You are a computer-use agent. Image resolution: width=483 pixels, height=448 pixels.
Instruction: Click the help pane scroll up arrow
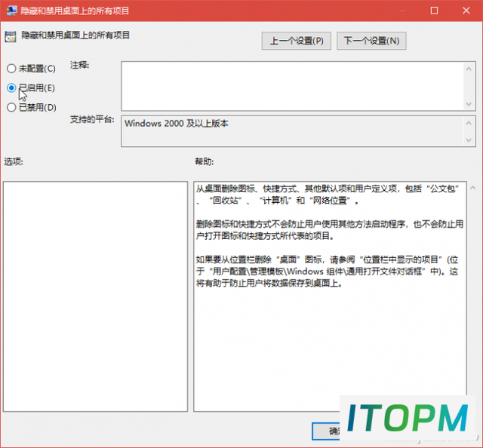point(472,188)
